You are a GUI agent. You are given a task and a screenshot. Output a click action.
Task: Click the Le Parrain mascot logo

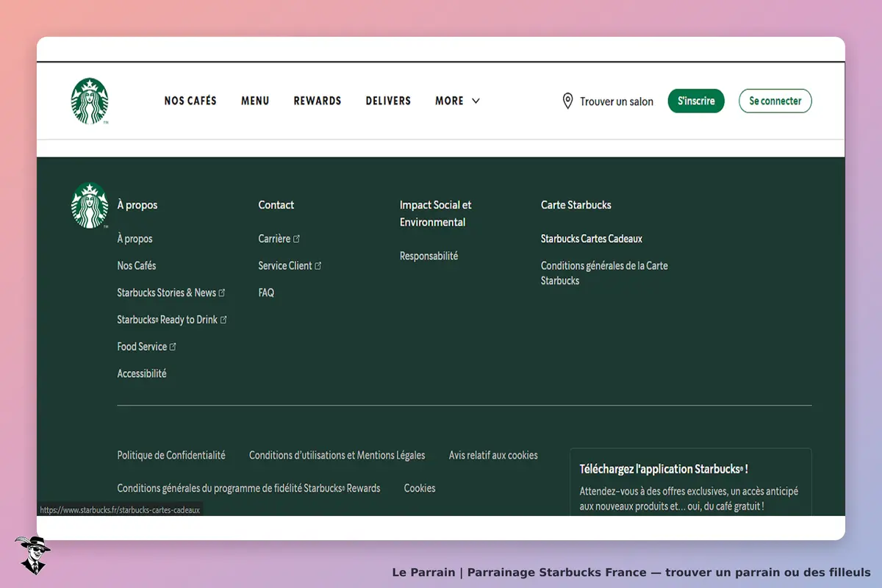click(32, 556)
